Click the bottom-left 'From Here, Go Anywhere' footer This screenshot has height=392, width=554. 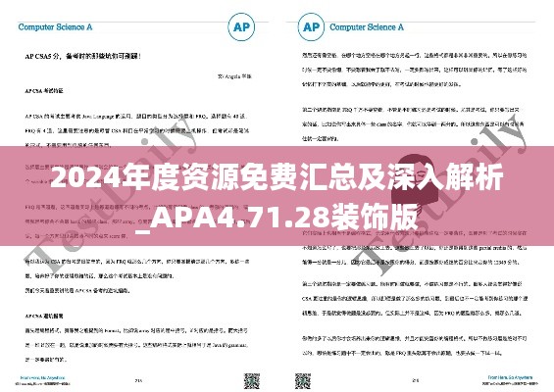pos(42,378)
